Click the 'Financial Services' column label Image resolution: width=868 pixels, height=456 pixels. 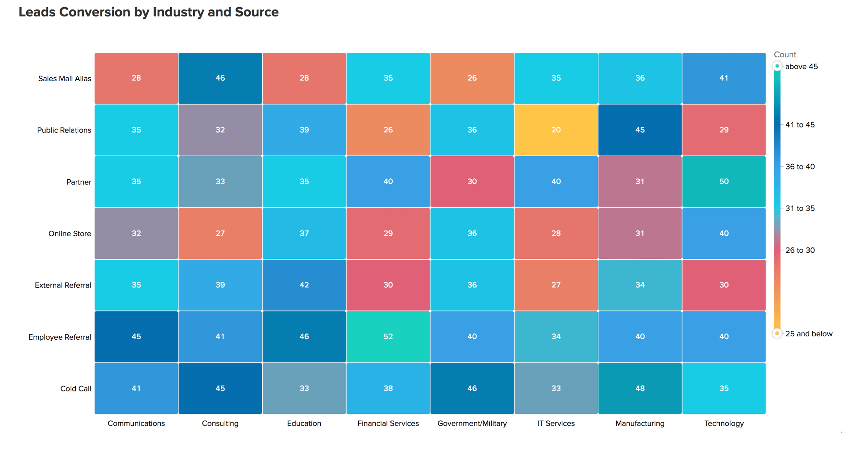coord(388,423)
